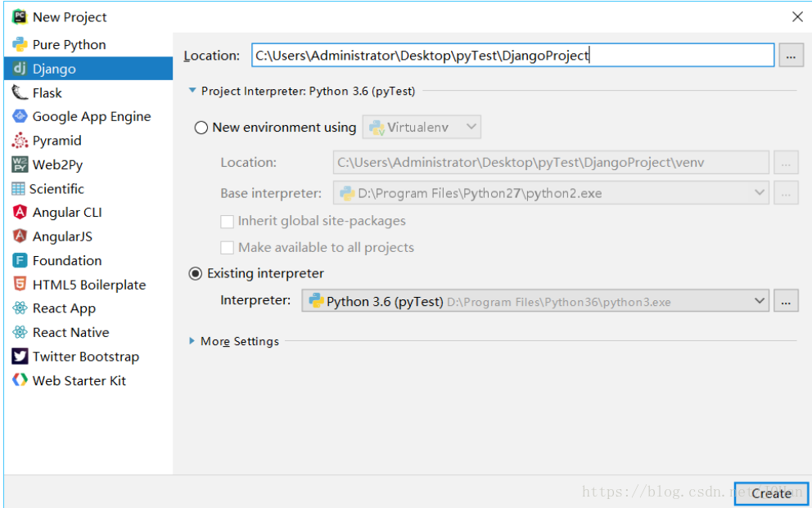Click the Create button
The width and height of the screenshot is (812, 508).
click(771, 493)
